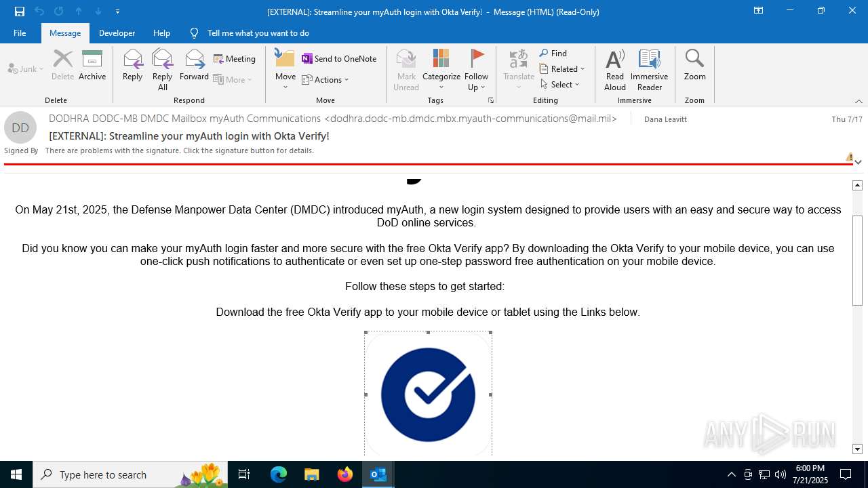Send the message to OneNote

(x=339, y=59)
